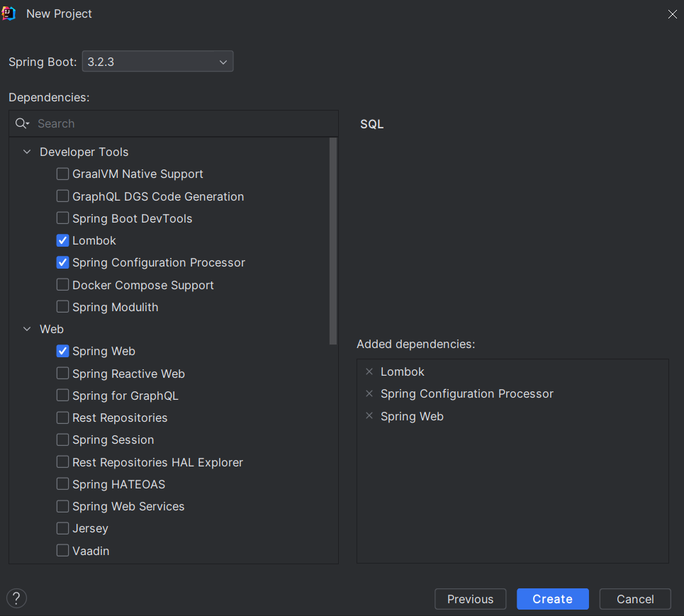Screen dimensions: 684x616
Task: Select Spring Modulith checkbox
Action: 63,307
